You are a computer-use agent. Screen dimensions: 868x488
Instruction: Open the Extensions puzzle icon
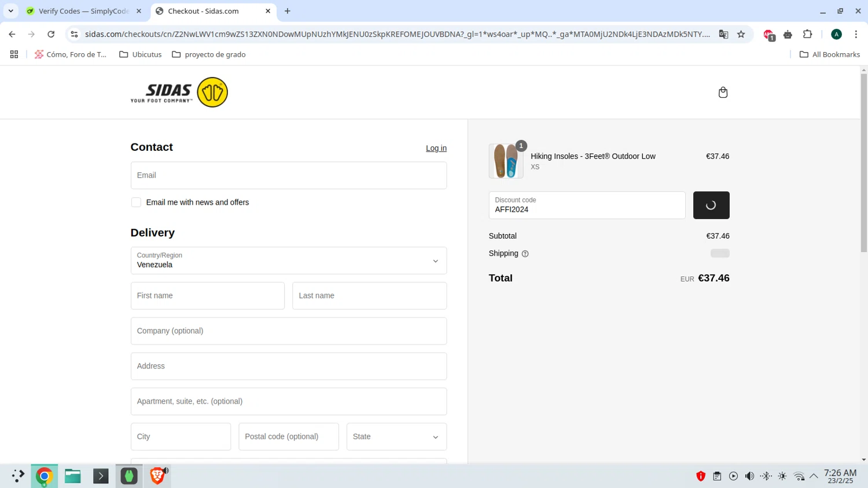click(x=808, y=34)
